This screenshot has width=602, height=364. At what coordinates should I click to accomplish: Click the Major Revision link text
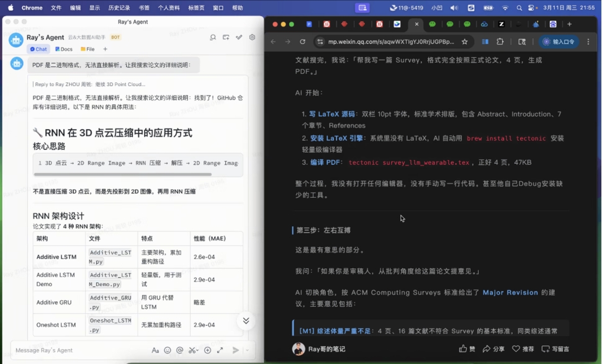click(x=510, y=292)
